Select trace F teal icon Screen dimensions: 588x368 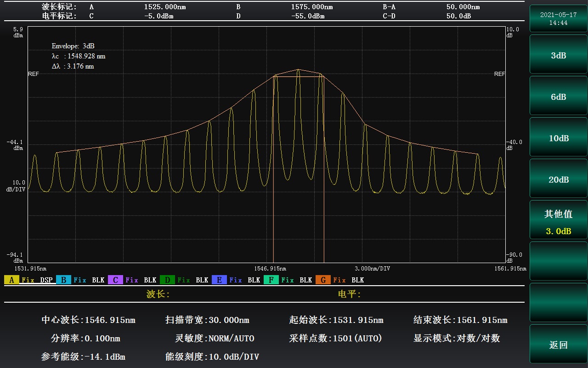pos(271,280)
